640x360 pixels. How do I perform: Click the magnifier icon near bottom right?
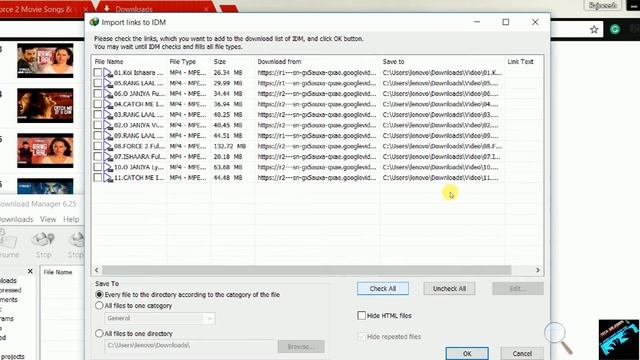pyautogui.click(x=558, y=338)
